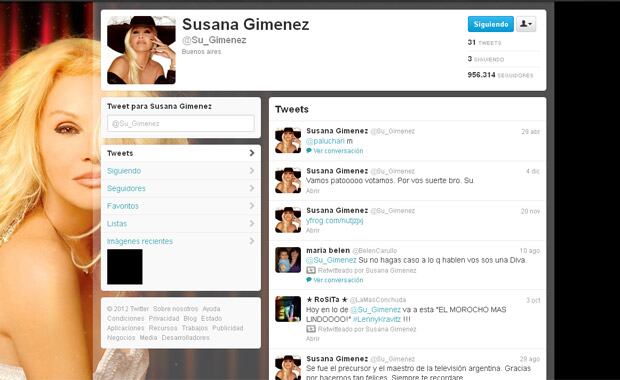Click Abrir under RoSiTa's tweet
The width and height of the screenshot is (620, 380).
[313, 338]
